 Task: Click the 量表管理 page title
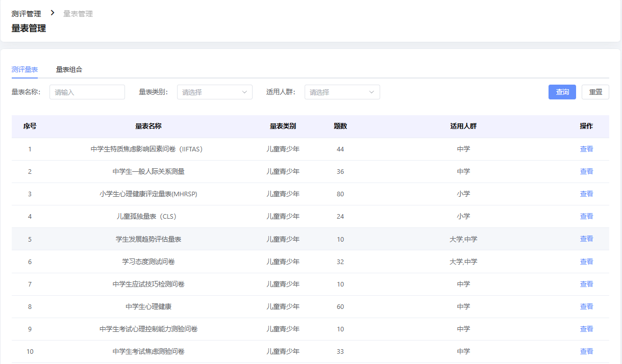[29, 29]
